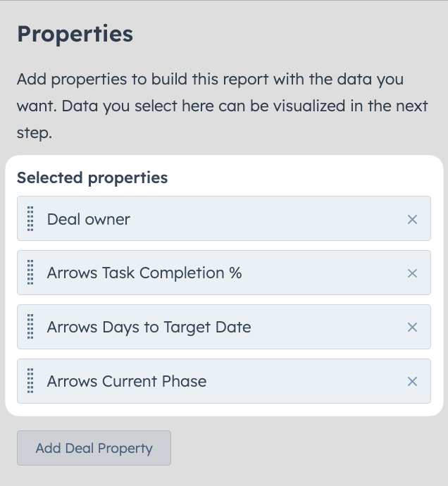Click Arrows Task Completion % drag handle

30,273
